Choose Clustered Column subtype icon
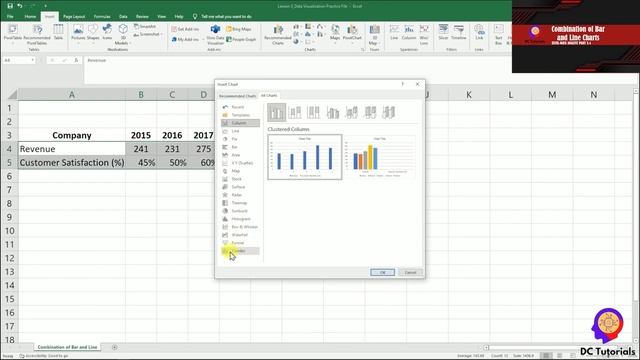This screenshot has width=640, height=360. tap(277, 112)
